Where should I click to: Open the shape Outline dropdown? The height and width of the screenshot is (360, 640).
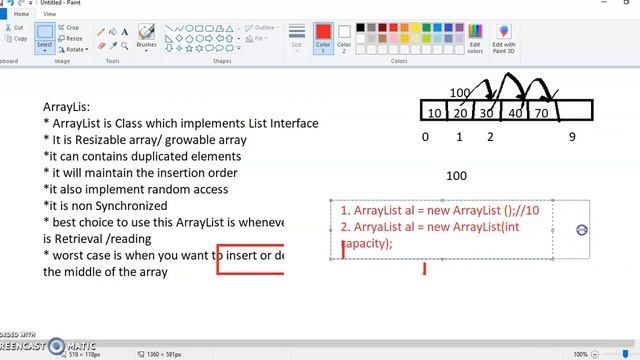click(262, 28)
